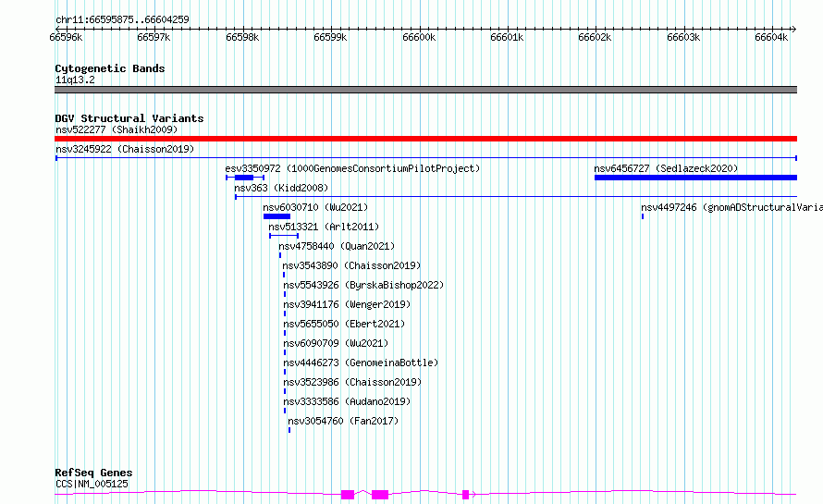
Task: Click the 66598k ruler tick label
Action: tap(242, 37)
